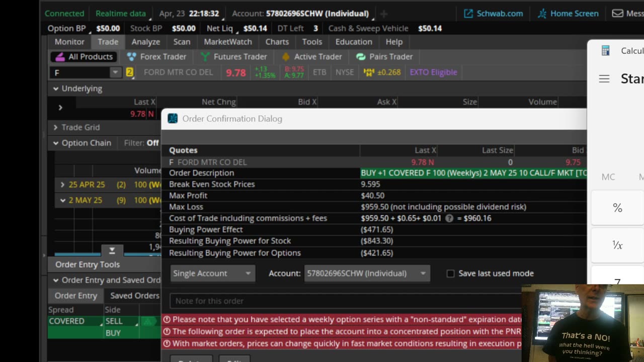Expand the Trade Grid section

coord(56,127)
